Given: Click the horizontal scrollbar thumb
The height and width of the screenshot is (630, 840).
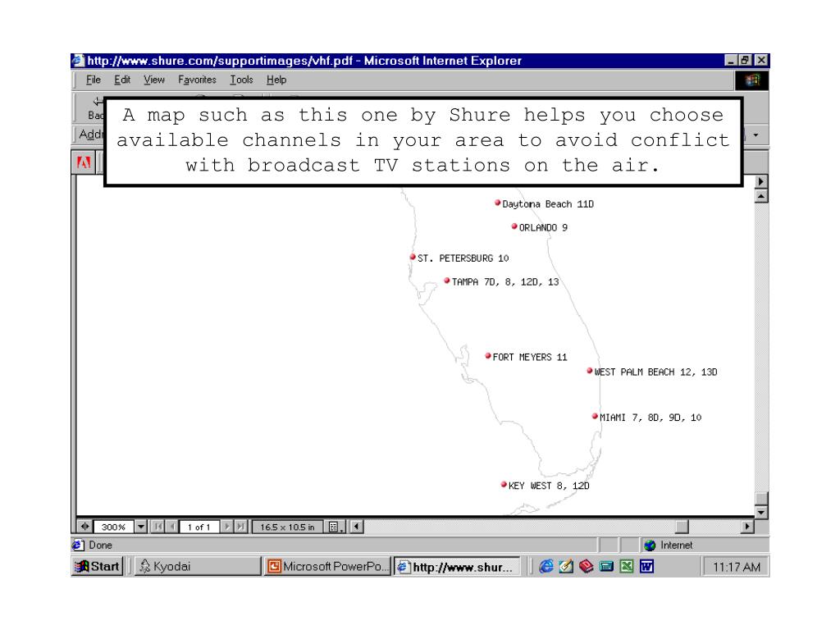Looking at the screenshot, I should [682, 527].
